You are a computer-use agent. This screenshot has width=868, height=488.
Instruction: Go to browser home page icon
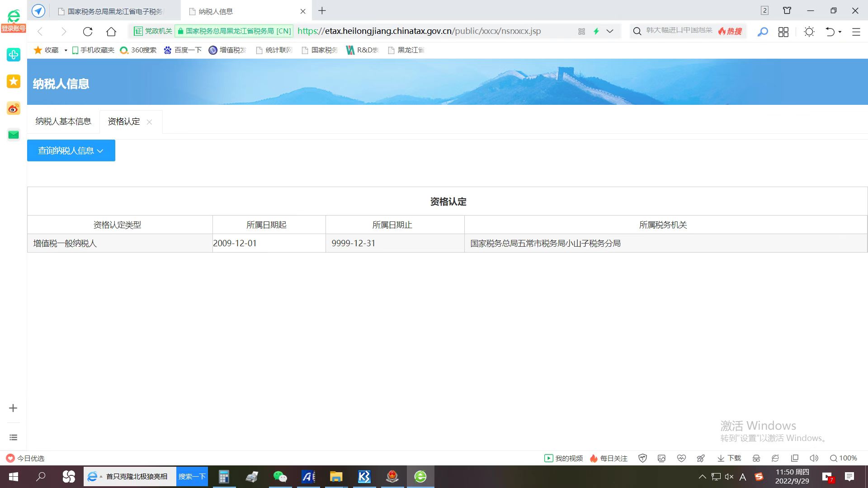coord(111,31)
